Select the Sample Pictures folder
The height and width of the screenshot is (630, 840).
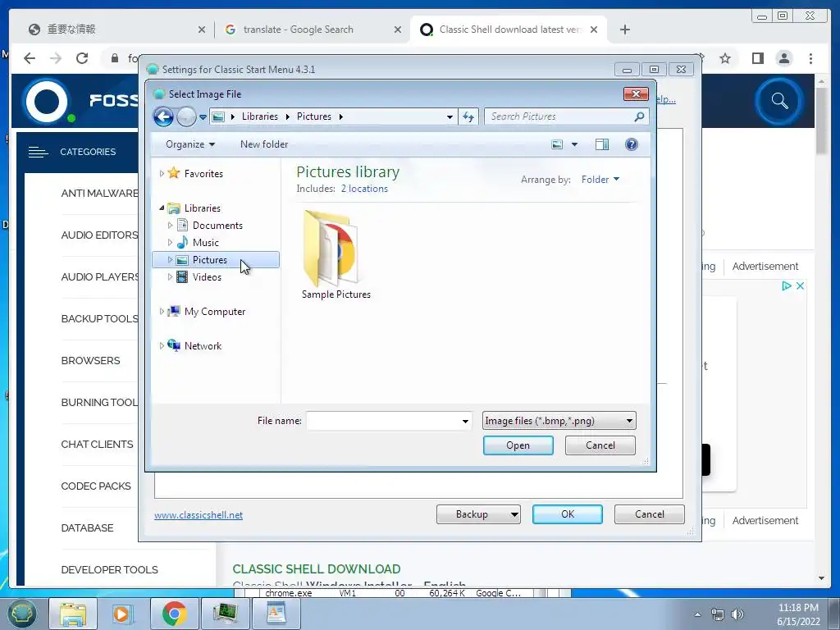(336, 255)
